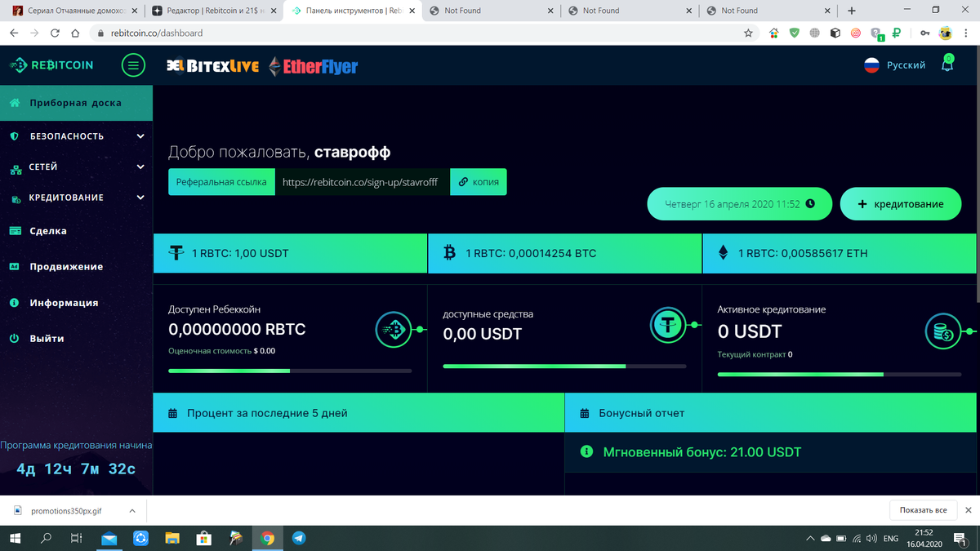Expand the КРЕДИТОВАНИЕ sidebar section
The height and width of the screenshot is (551, 980).
click(x=76, y=198)
